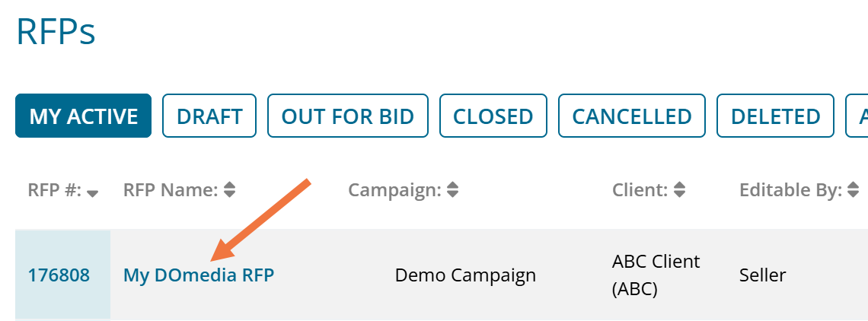The height and width of the screenshot is (321, 868).
Task: Show RFPs that are OUT FOR BID
Action: 347,116
